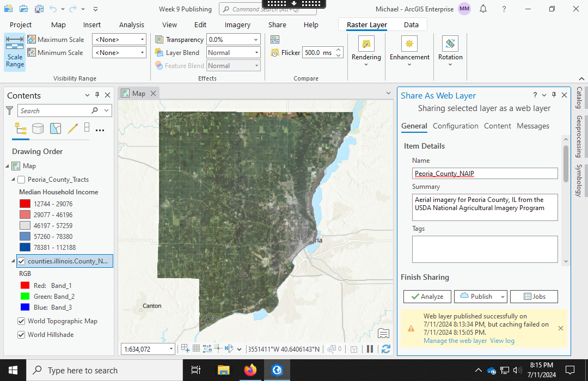
Task: Collapse the counties.illinois.County_N... layer
Action: coord(13,261)
